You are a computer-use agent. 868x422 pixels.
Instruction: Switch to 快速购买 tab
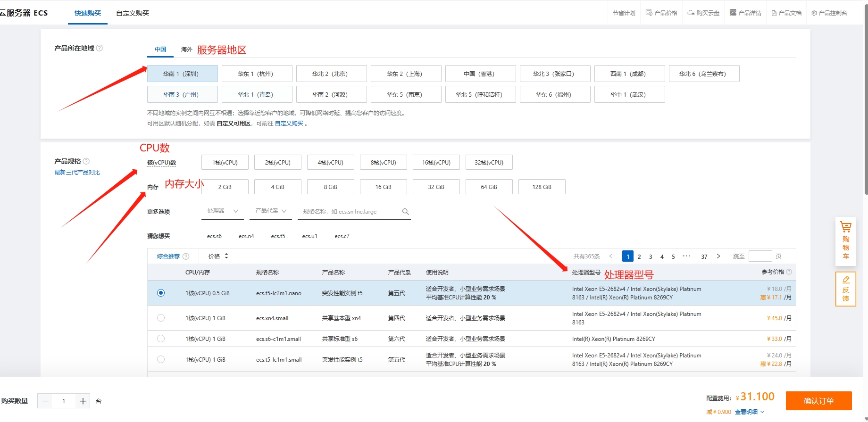(88, 13)
